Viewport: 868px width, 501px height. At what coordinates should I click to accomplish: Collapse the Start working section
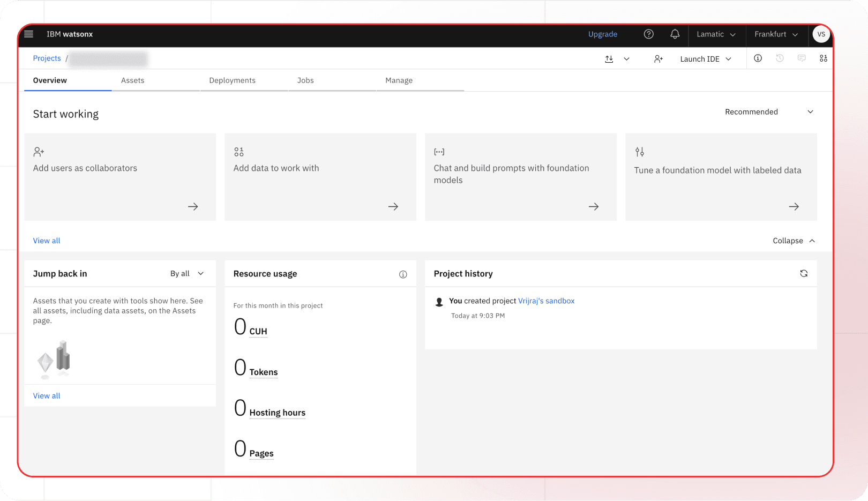pyautogui.click(x=794, y=241)
